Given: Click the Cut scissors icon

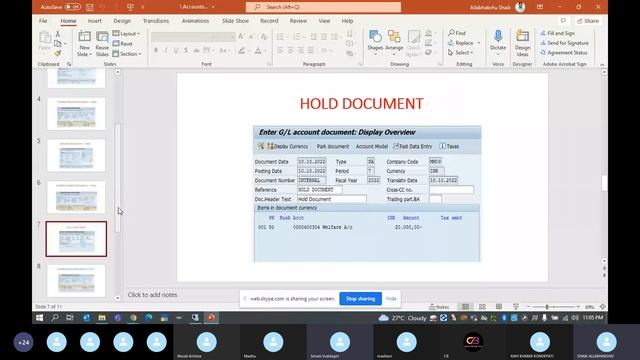Looking at the screenshot, I should pos(58,34).
